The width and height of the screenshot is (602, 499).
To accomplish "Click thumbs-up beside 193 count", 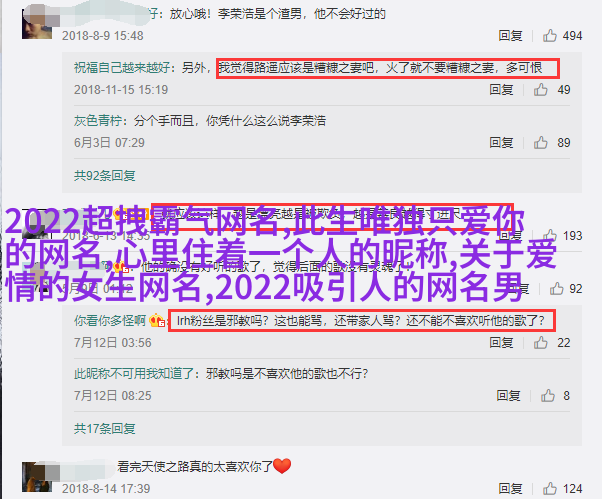I will tap(549, 235).
